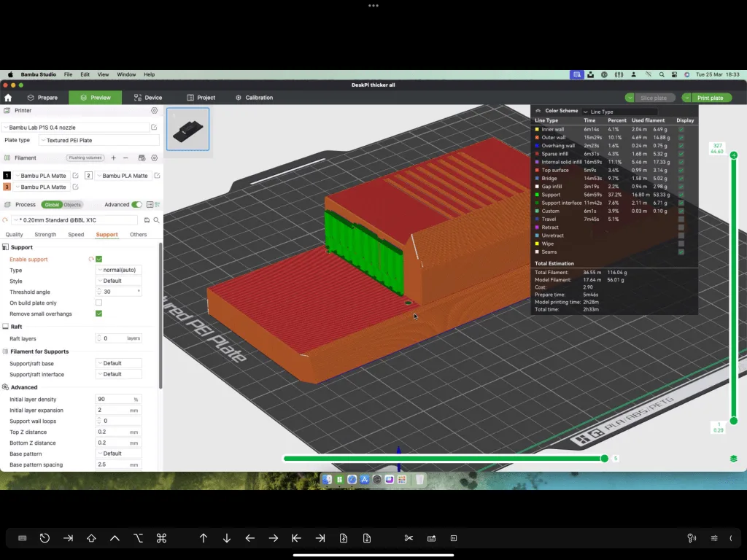Collapse the Color Scheme legend panel
This screenshot has height=560, width=747.
click(538, 111)
